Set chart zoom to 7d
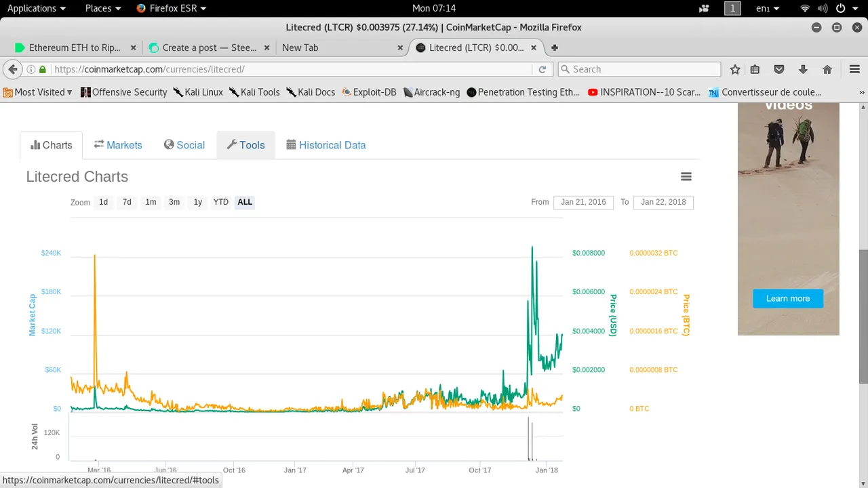Image resolution: width=868 pixels, height=488 pixels. [127, 202]
